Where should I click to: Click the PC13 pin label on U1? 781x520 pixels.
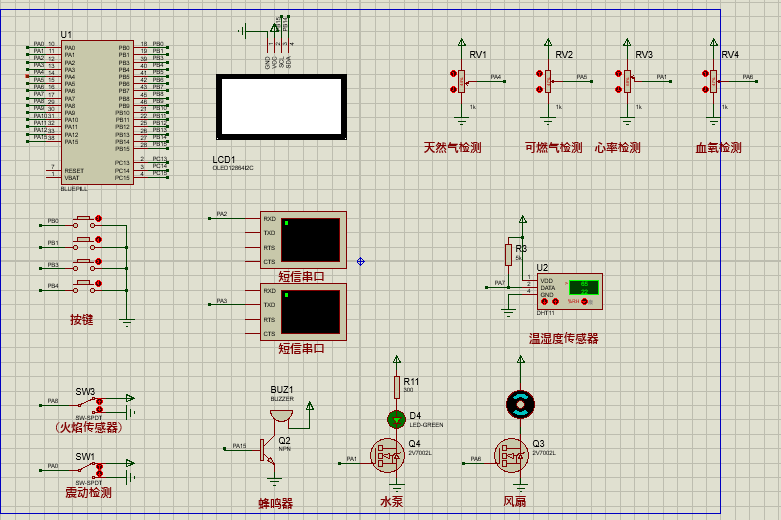(122, 163)
